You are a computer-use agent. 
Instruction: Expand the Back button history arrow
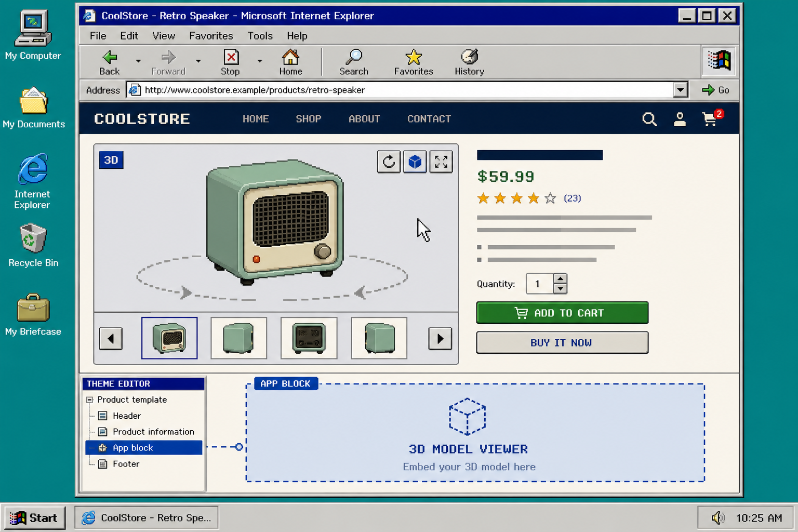pos(138,61)
